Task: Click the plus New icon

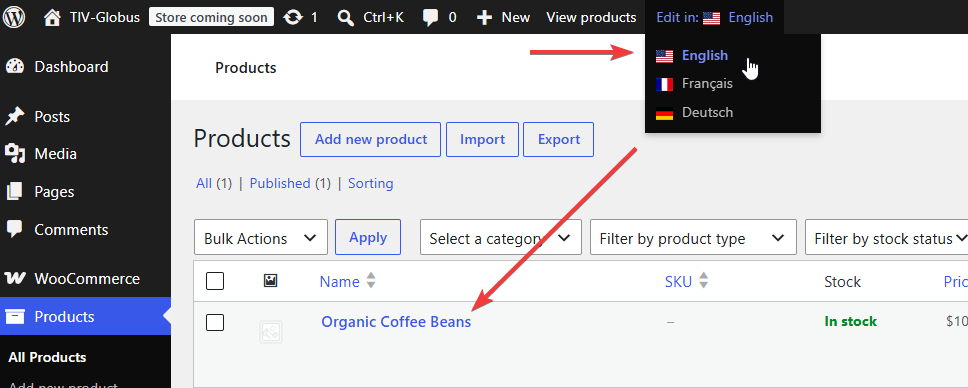Action: [485, 17]
